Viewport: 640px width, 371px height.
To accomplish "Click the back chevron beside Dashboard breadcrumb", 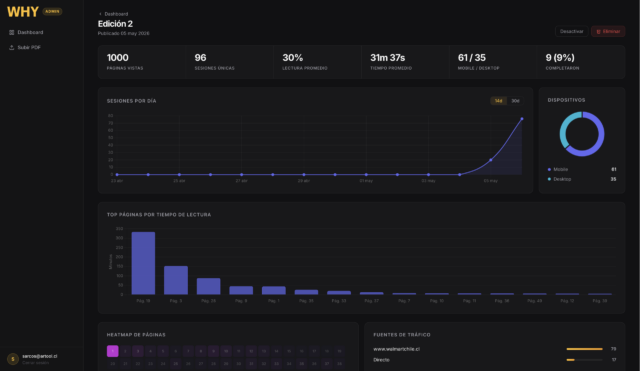I will (x=100, y=14).
